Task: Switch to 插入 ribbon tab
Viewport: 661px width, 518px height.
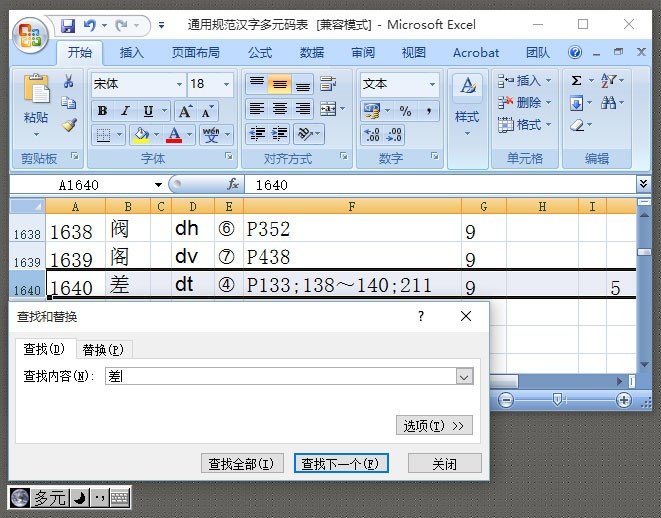Action: pyautogui.click(x=132, y=53)
